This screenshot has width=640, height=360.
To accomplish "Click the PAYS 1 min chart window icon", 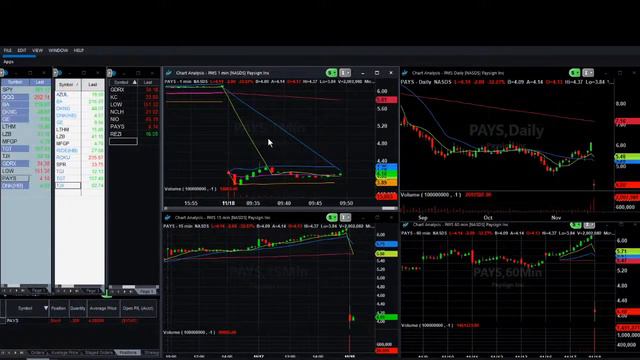I will click(169, 73).
